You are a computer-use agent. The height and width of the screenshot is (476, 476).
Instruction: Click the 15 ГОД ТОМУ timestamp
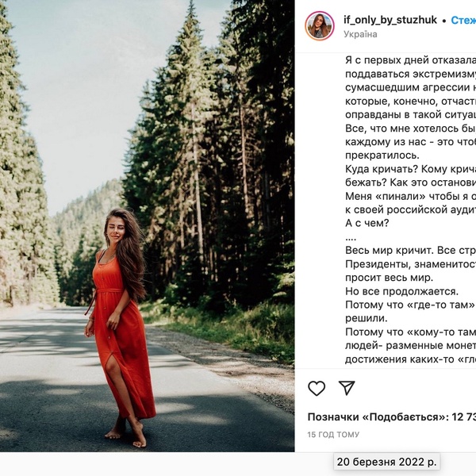tap(333, 435)
